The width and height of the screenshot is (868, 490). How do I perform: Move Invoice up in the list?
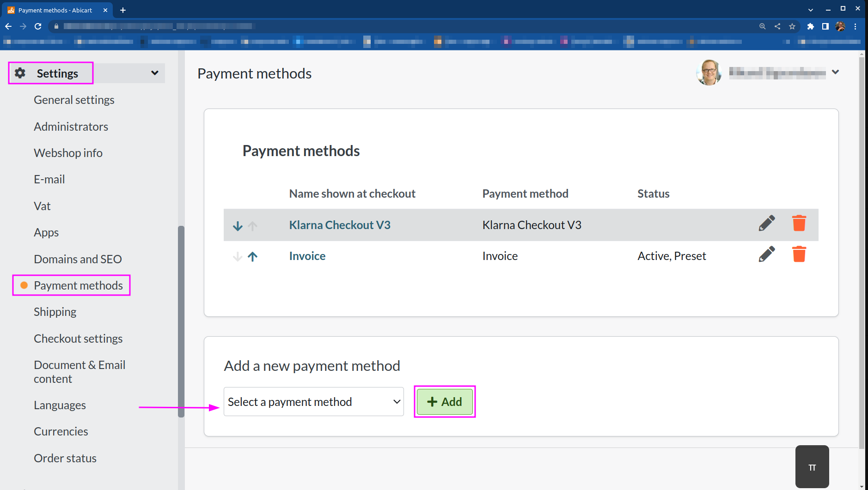(252, 257)
